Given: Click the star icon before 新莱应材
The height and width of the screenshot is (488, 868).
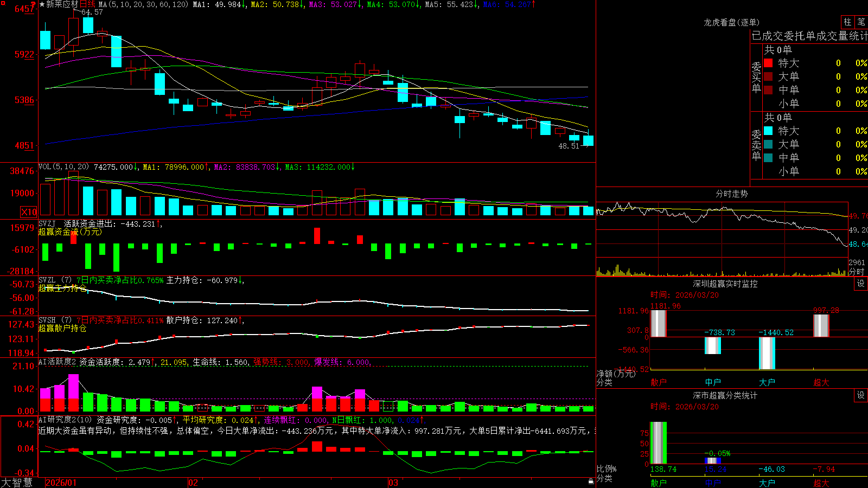Looking at the screenshot, I should point(42,4).
